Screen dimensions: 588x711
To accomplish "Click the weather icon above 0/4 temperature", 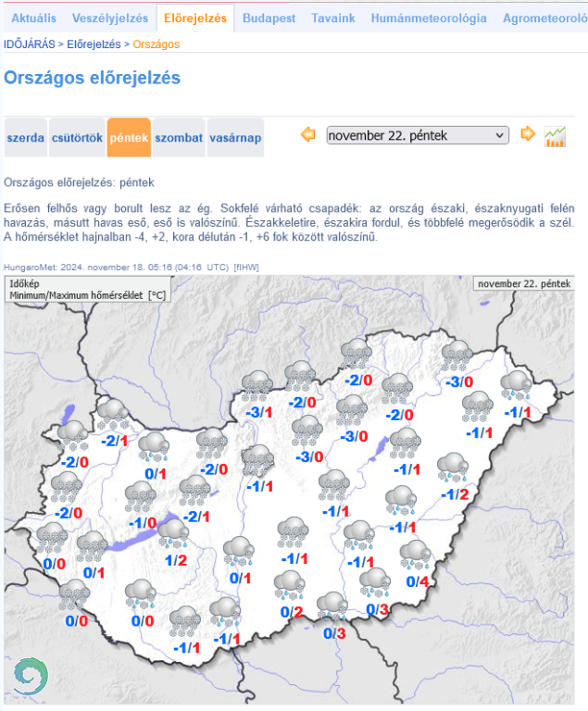I will (415, 555).
